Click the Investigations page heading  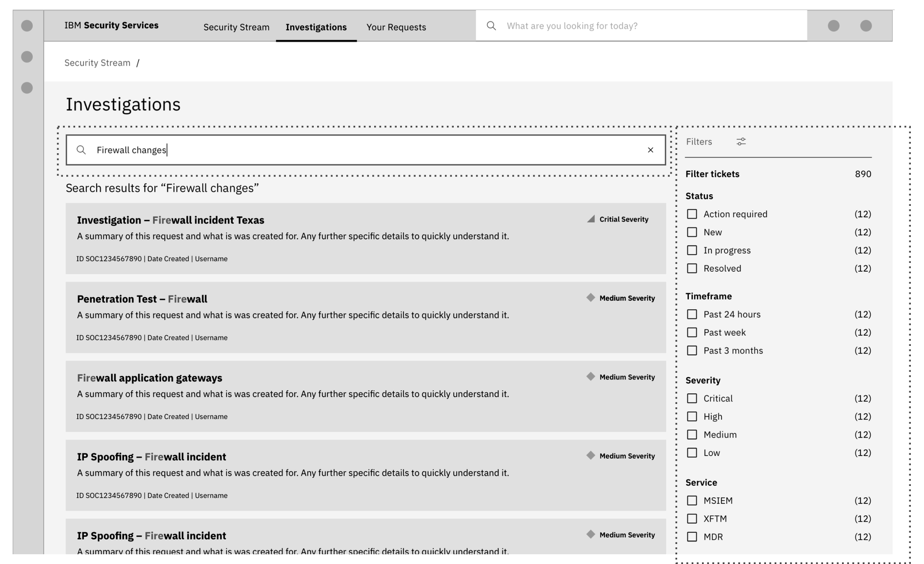pyautogui.click(x=123, y=104)
